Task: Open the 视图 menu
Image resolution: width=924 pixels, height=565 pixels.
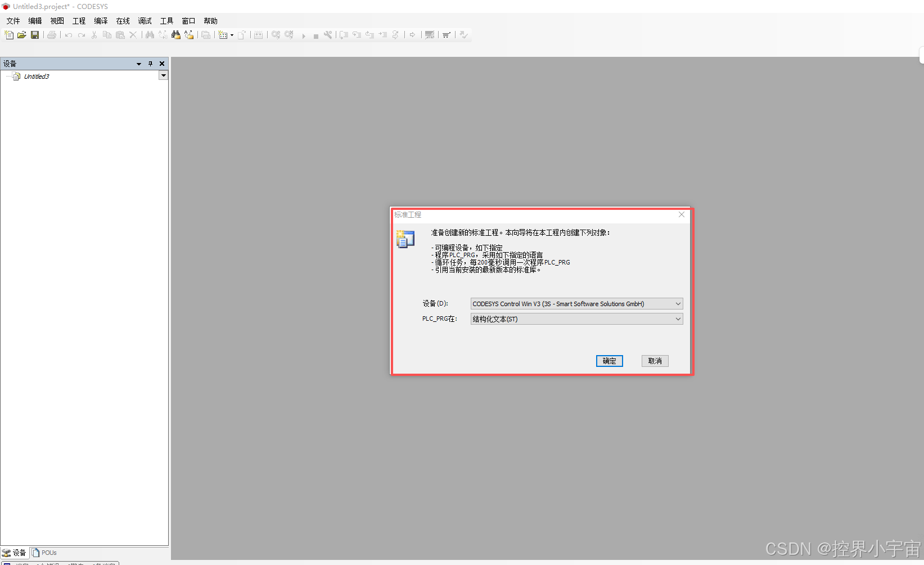Action: (57, 21)
